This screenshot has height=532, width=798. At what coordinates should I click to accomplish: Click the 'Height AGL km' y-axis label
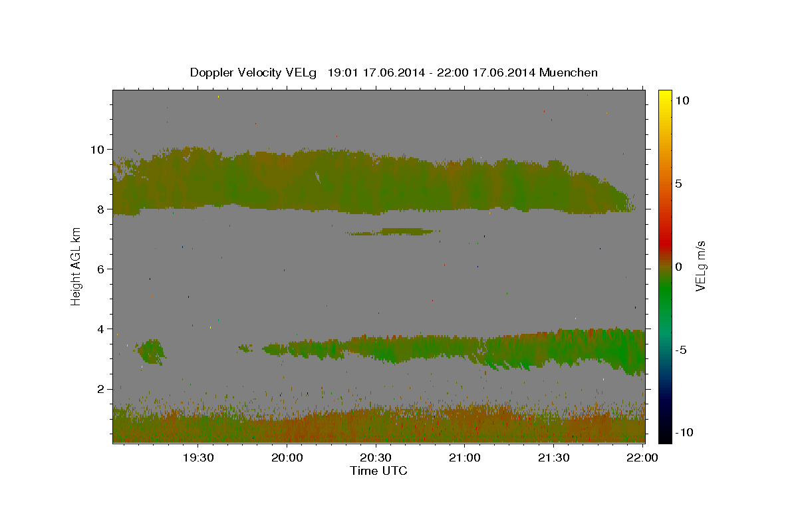coord(76,266)
